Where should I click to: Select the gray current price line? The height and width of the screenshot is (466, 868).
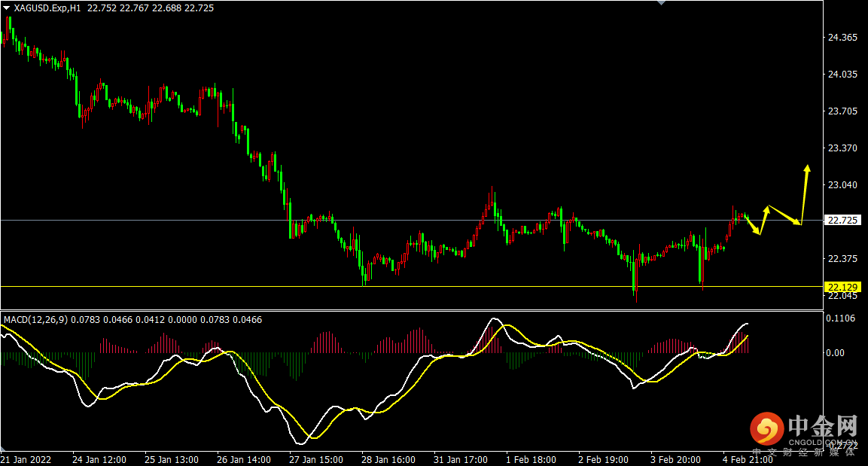412,221
